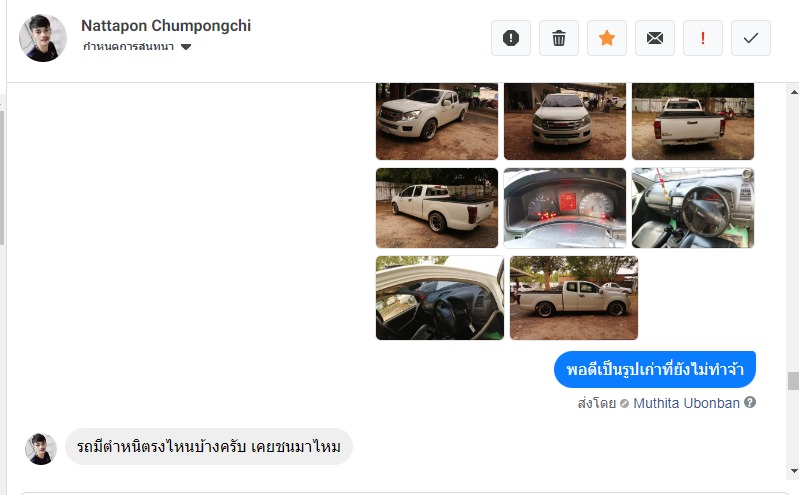Viewport: 799px width, 495px height.
Task: Click the help question mark icon
Action: [750, 402]
